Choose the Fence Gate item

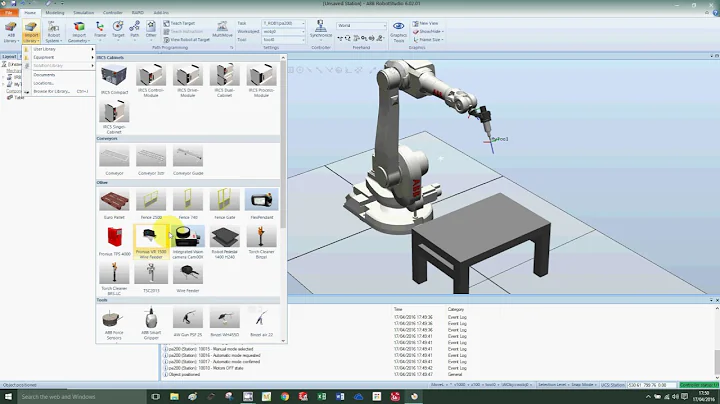click(225, 204)
